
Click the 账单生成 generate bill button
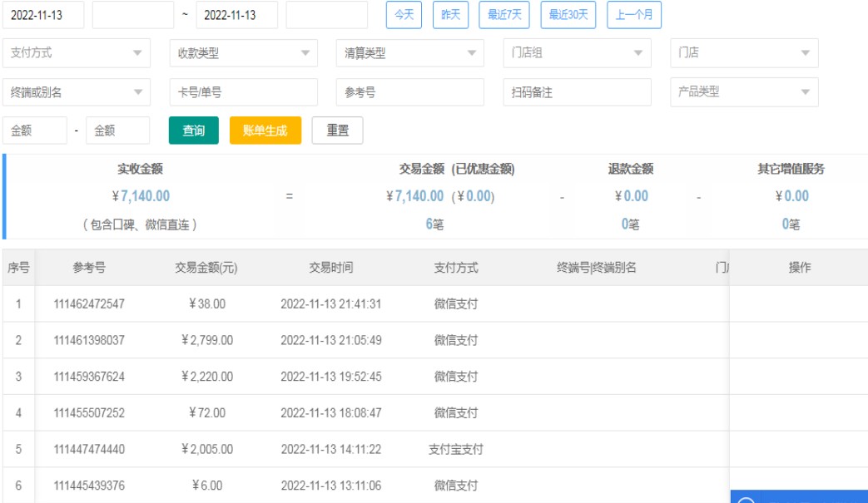pos(265,131)
